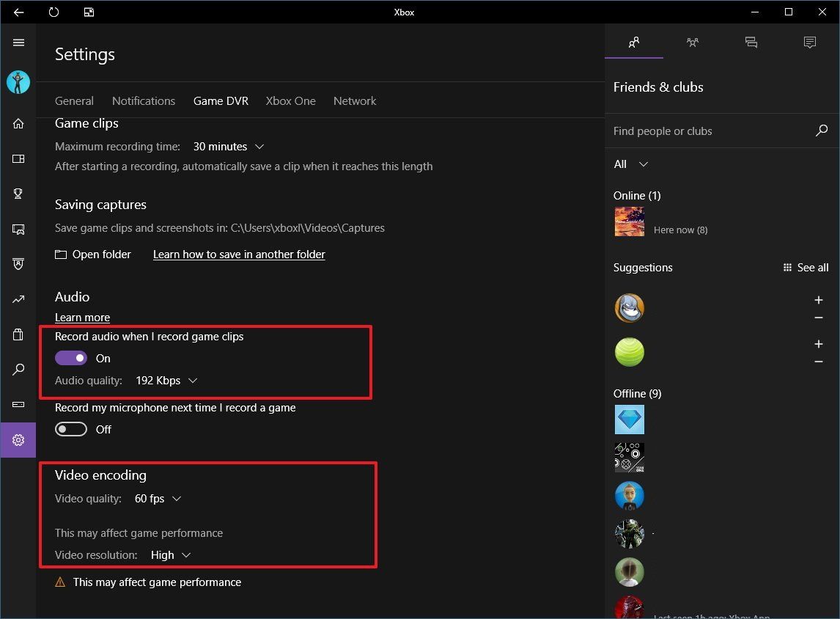
Task: Open the Audio quality dropdown
Action: (x=166, y=381)
